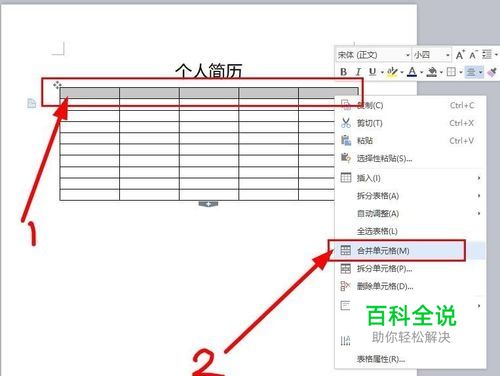
Task: Expand the underline style dropdown arrow
Action: click(382, 72)
